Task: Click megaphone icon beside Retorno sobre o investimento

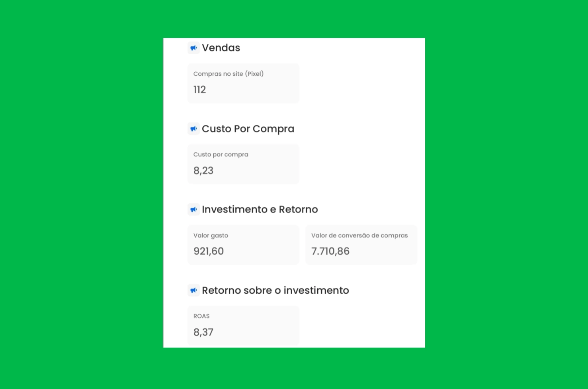Action: click(x=193, y=290)
